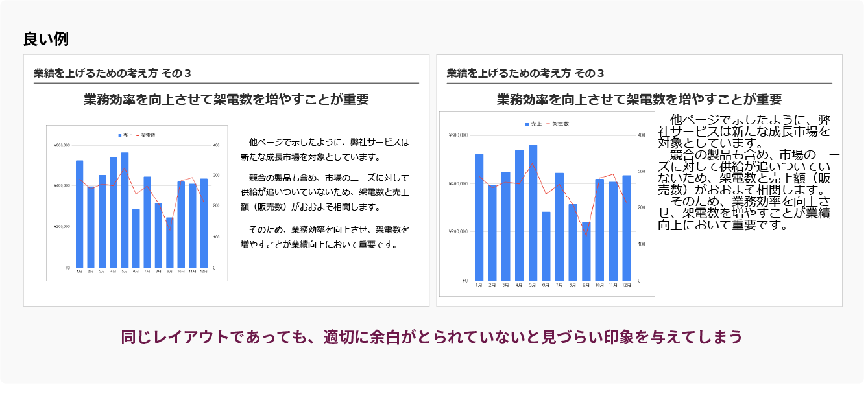Click the purple caption at the bottom

[x=431, y=338]
